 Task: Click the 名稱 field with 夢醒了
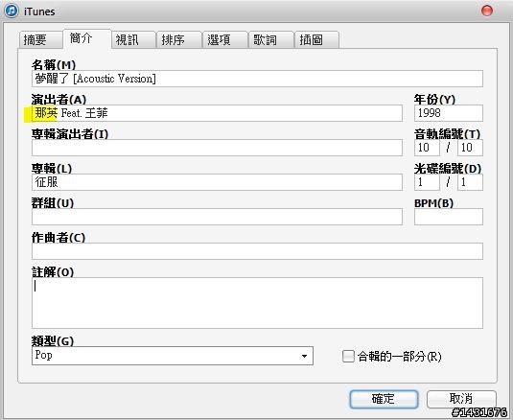click(x=257, y=79)
